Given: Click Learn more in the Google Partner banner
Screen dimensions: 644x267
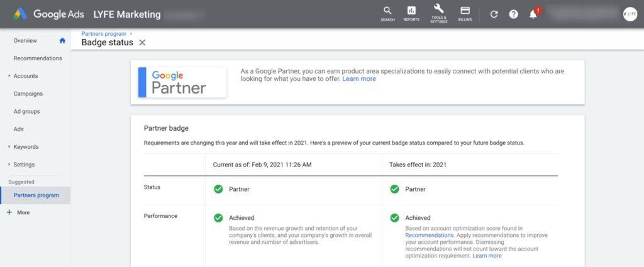Looking at the screenshot, I should [359, 79].
